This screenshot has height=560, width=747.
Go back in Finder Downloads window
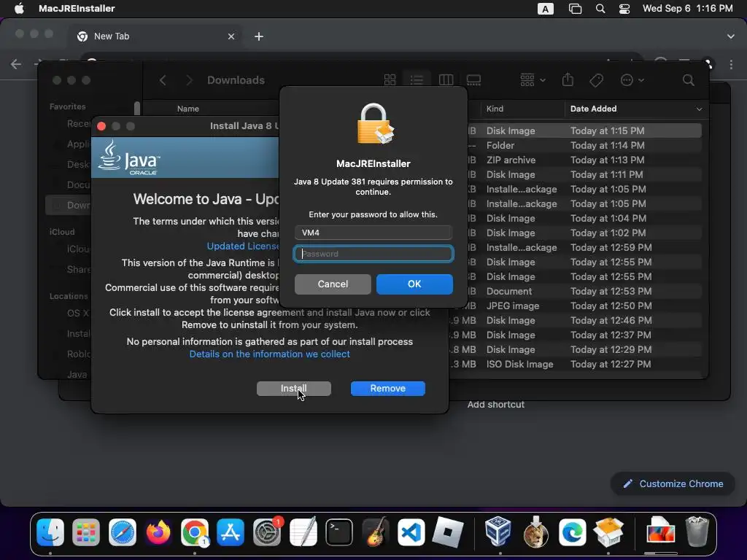pyautogui.click(x=163, y=80)
